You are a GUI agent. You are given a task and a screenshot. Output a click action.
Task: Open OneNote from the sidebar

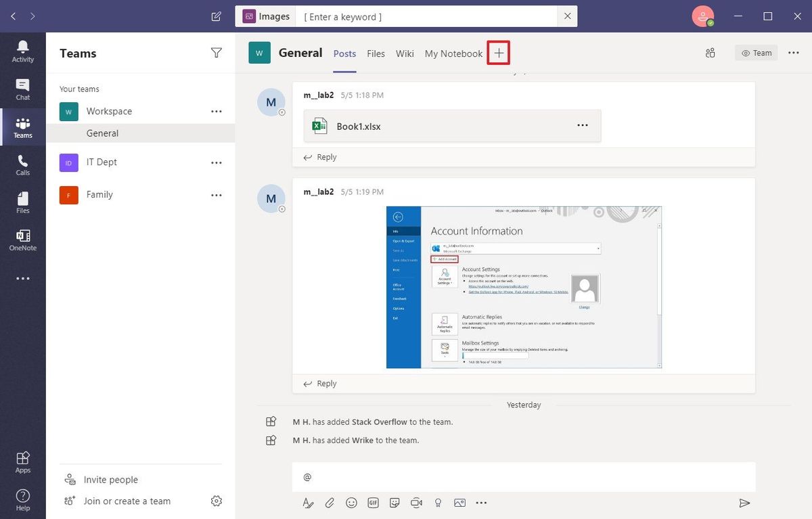coord(23,240)
